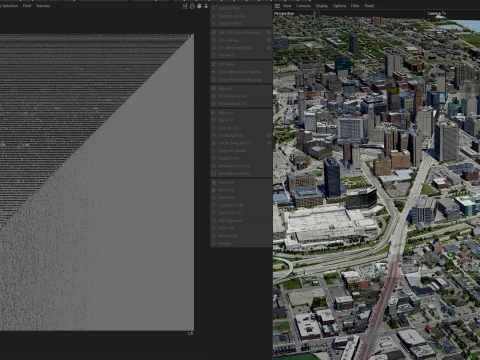This screenshot has width=480, height=360.
Task: Click the Copy UV icon
Action: click(x=214, y=183)
